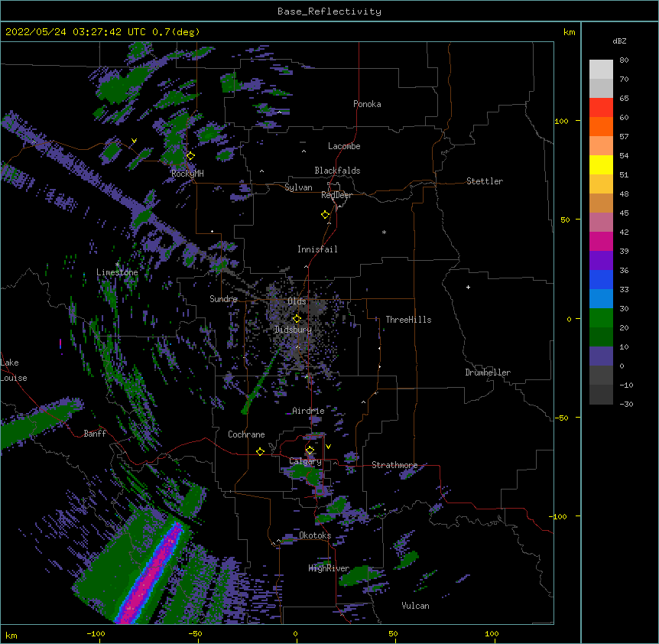
Task: Click the Drumheller town label
Action: 488,372
